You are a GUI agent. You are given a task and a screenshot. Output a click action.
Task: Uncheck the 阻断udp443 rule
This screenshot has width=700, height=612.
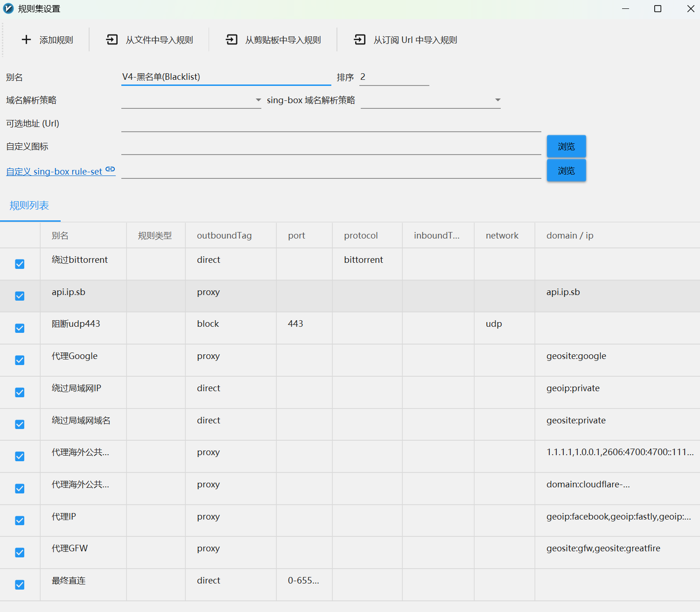(20, 328)
